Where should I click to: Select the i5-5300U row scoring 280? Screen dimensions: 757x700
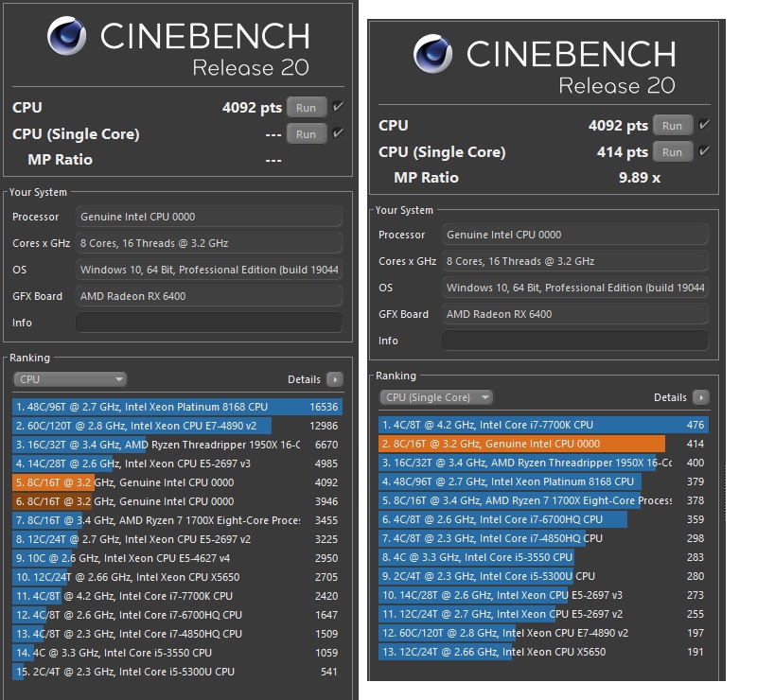tap(543, 576)
